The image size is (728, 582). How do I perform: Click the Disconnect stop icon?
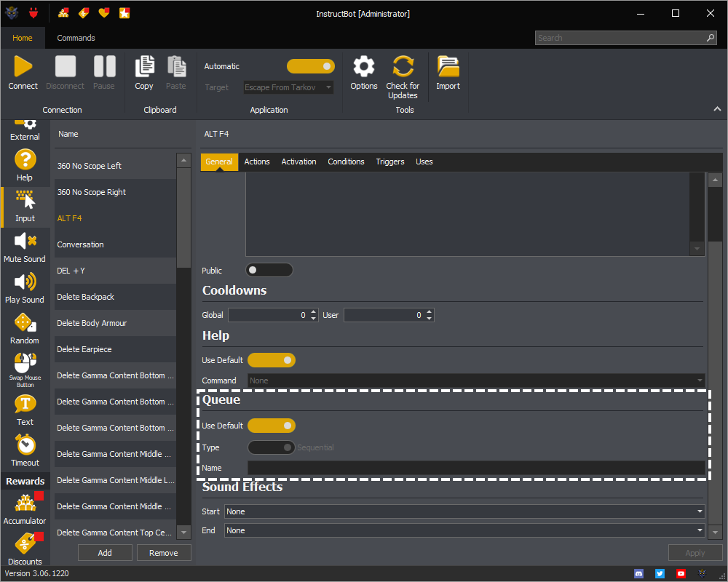[x=65, y=66]
